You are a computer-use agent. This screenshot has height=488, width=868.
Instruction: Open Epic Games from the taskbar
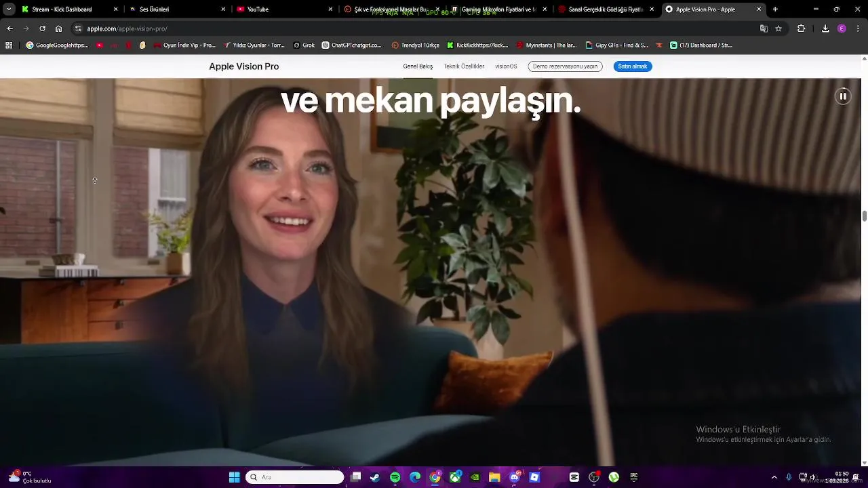coord(634,477)
